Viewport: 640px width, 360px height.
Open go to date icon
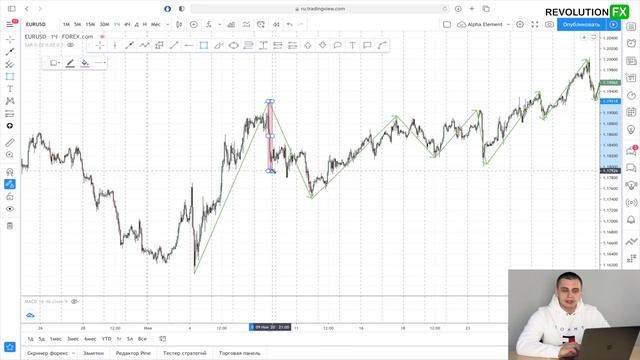click(162, 339)
